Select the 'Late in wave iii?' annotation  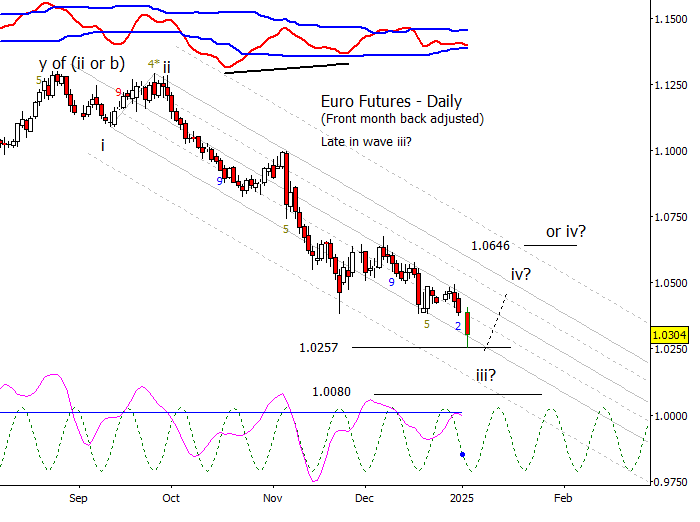point(366,142)
